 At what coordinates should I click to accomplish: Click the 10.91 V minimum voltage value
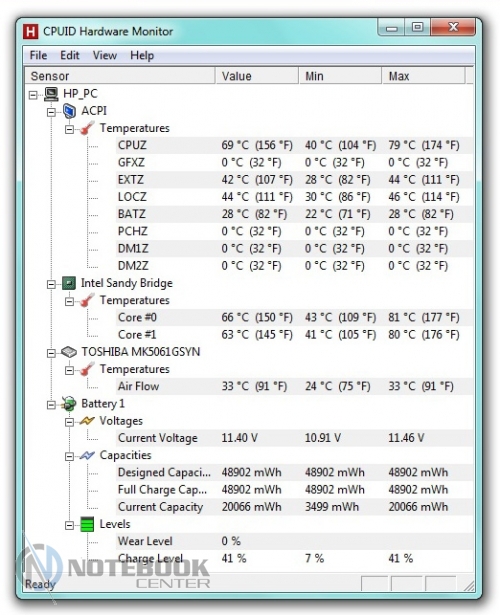tap(323, 438)
